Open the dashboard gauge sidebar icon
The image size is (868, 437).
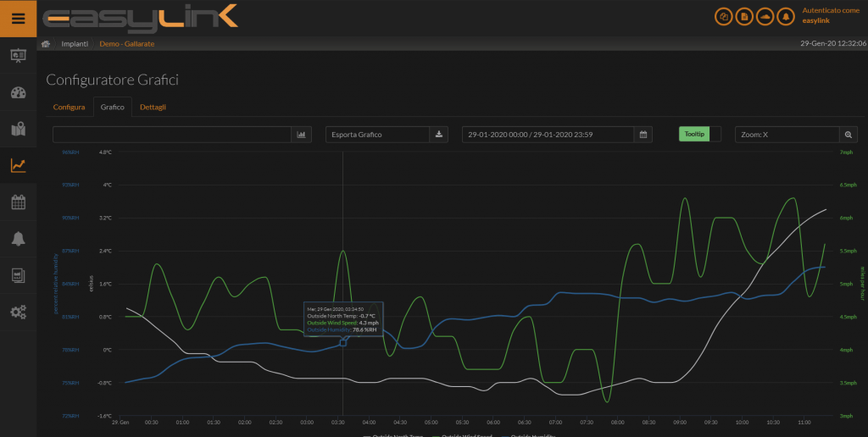point(18,92)
